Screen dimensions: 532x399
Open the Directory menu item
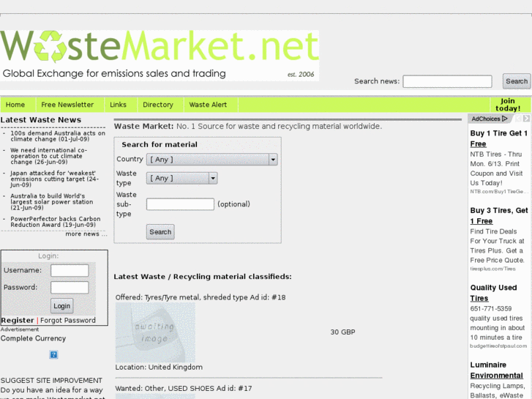tap(158, 105)
